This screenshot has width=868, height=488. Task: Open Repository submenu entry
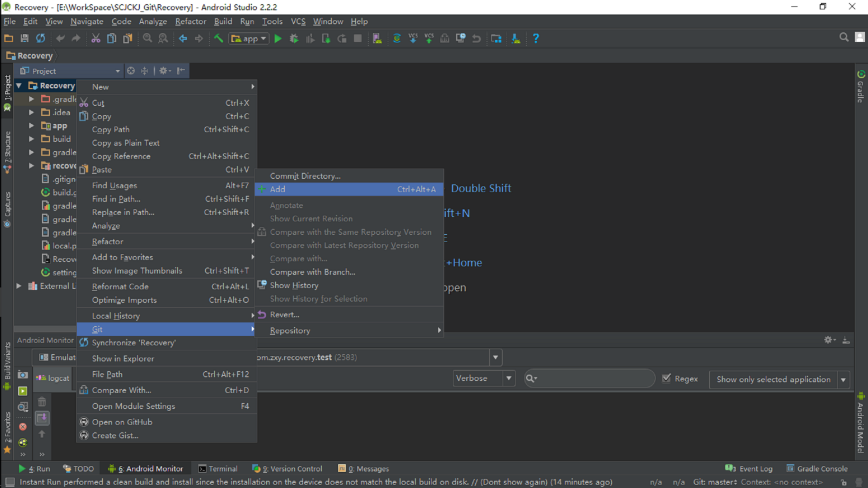pos(349,331)
